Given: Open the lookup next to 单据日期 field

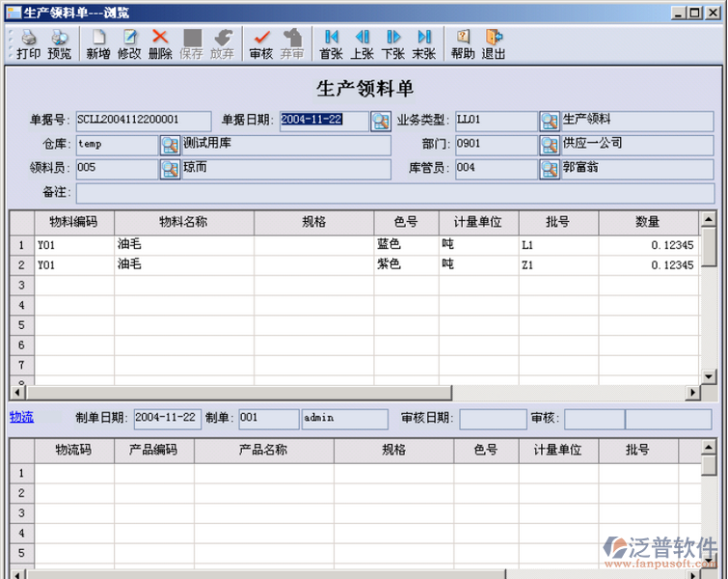Looking at the screenshot, I should (381, 121).
